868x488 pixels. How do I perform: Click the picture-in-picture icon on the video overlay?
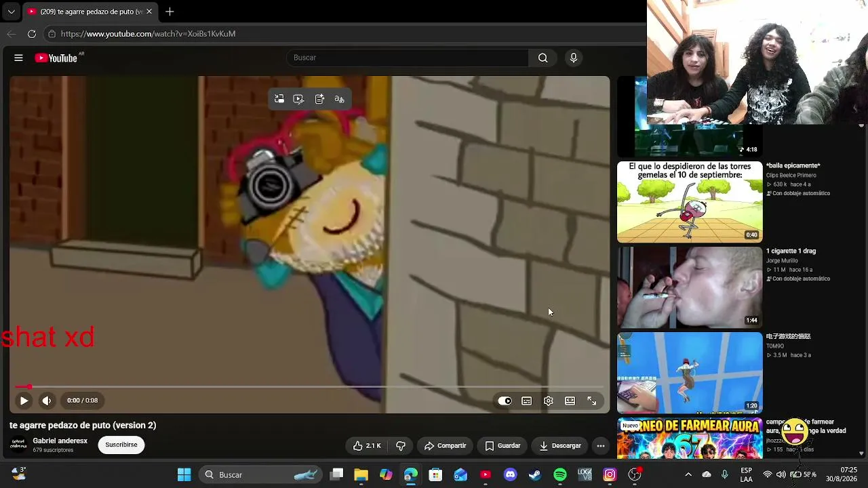click(x=279, y=99)
